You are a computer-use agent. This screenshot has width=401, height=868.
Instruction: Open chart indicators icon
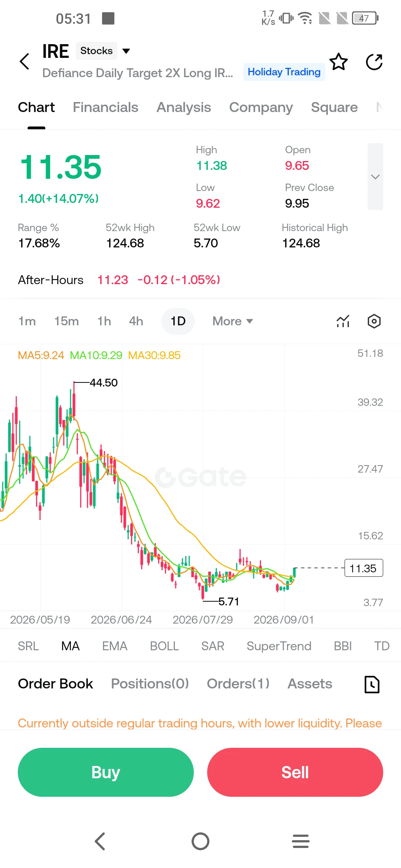tap(343, 321)
